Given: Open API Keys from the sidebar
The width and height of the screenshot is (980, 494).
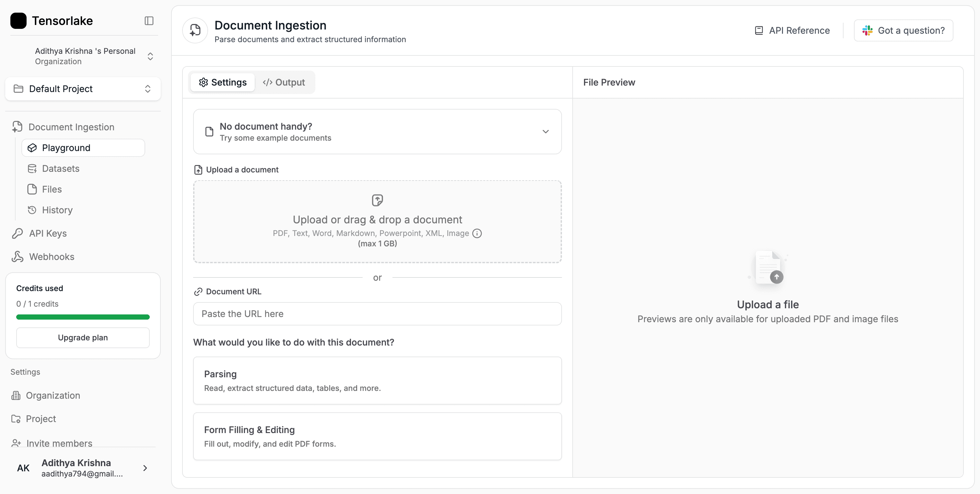Looking at the screenshot, I should click(x=48, y=233).
